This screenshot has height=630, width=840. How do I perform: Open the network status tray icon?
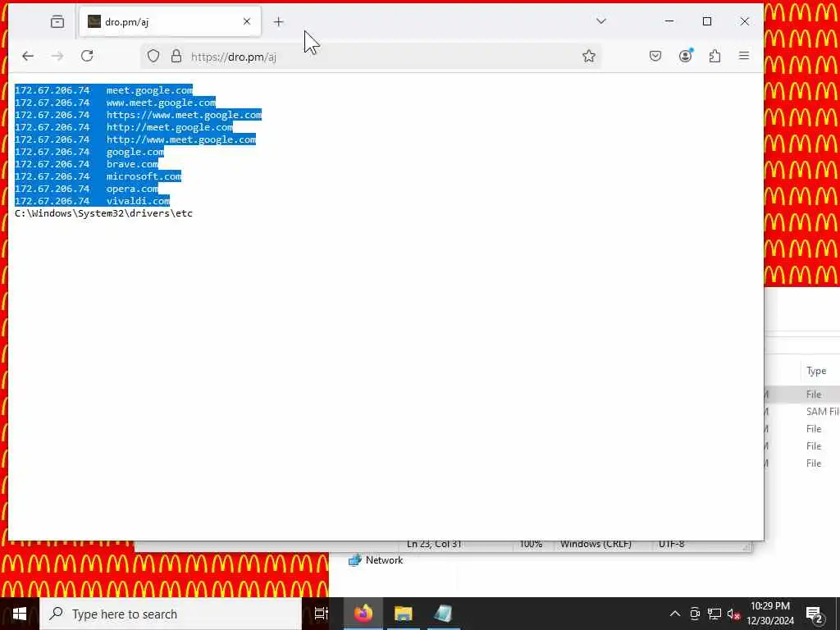[714, 614]
